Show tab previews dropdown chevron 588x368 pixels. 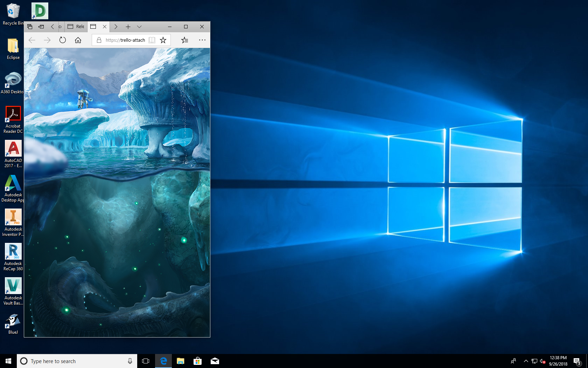pos(139,27)
